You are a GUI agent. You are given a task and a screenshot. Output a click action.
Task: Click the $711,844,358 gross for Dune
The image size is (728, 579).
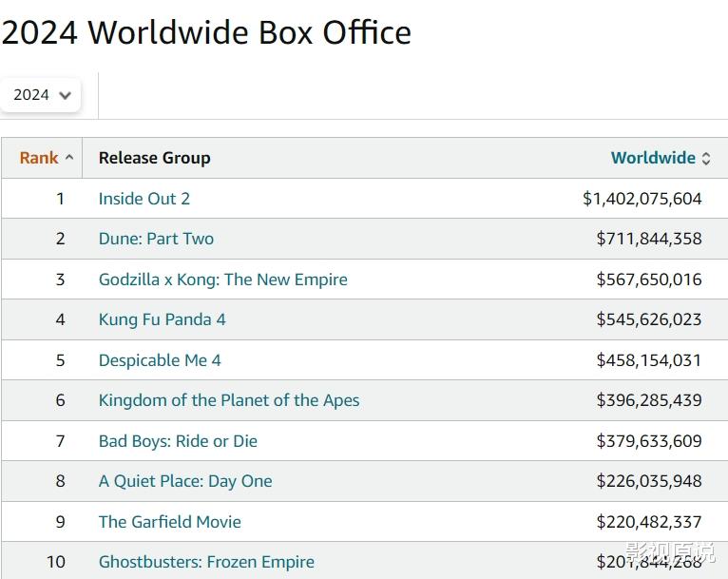[648, 239]
